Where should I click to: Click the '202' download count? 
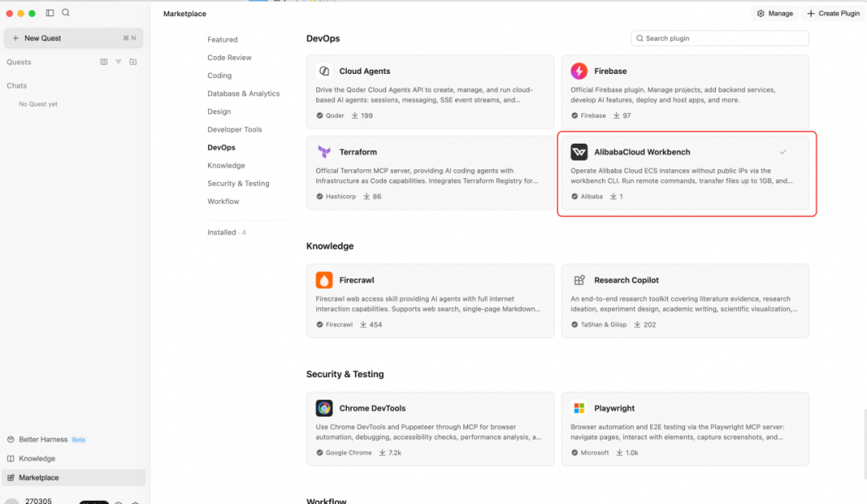649,324
